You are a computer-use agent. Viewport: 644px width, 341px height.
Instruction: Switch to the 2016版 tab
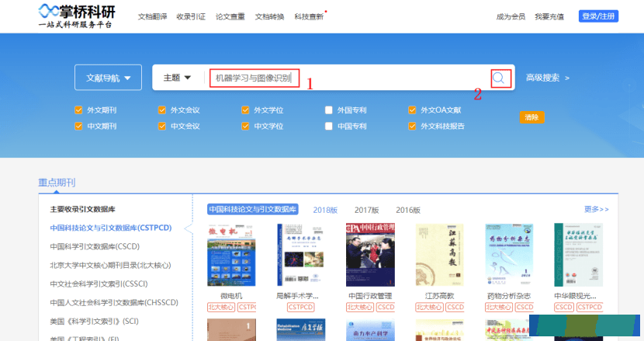(x=408, y=210)
